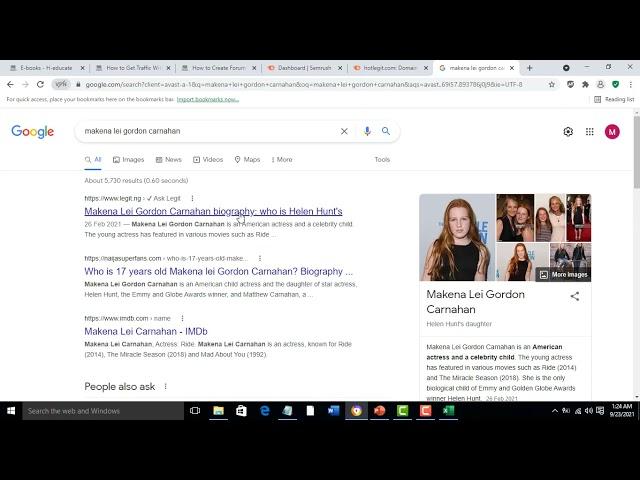Close the makena lei gordon tab
The height and width of the screenshot is (480, 640).
click(x=512, y=68)
